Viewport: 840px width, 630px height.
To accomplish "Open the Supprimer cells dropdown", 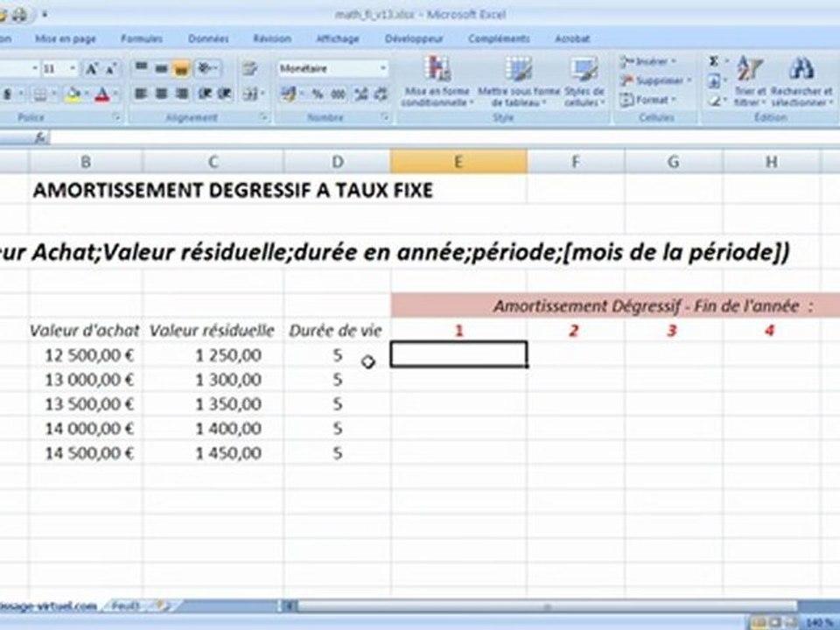I will click(x=655, y=80).
